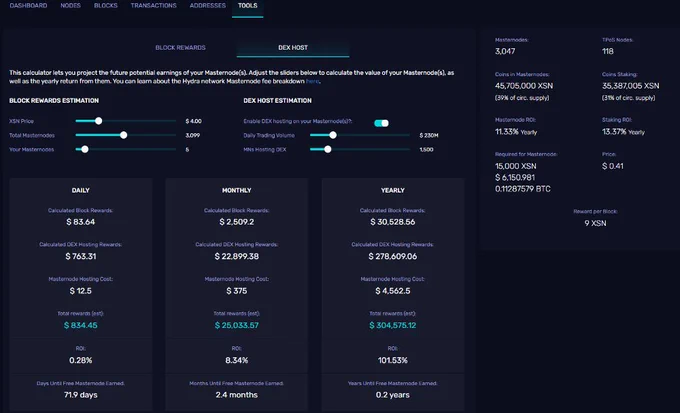The width and height of the screenshot is (680, 413).
Task: Click the Total Masternodes value 3,099
Action: click(193, 135)
